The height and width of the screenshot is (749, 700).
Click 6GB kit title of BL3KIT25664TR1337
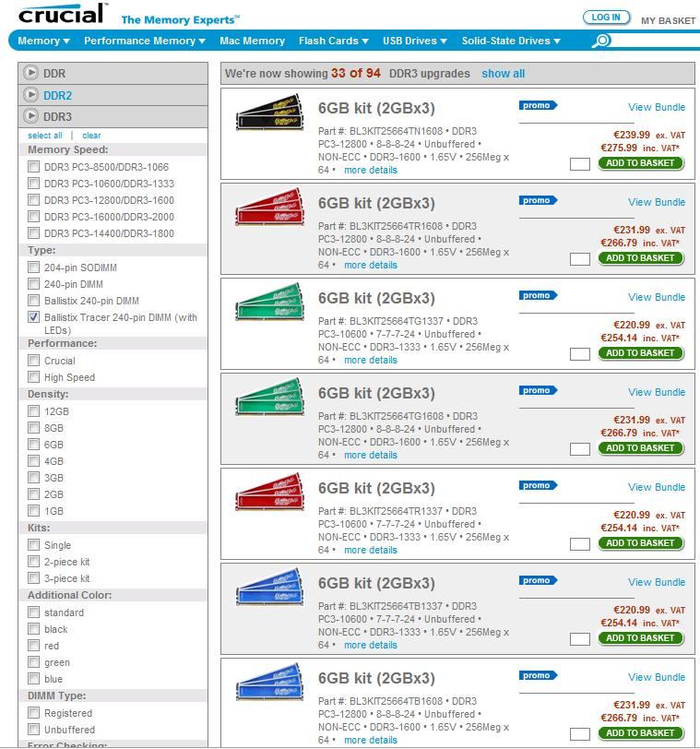pos(376,488)
